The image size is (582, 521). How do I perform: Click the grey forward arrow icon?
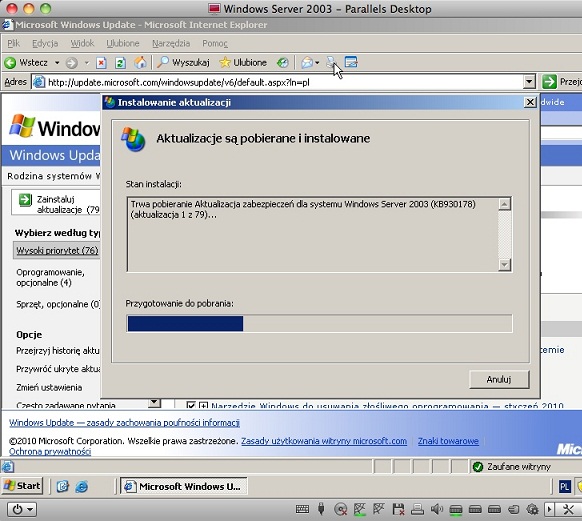click(71, 63)
